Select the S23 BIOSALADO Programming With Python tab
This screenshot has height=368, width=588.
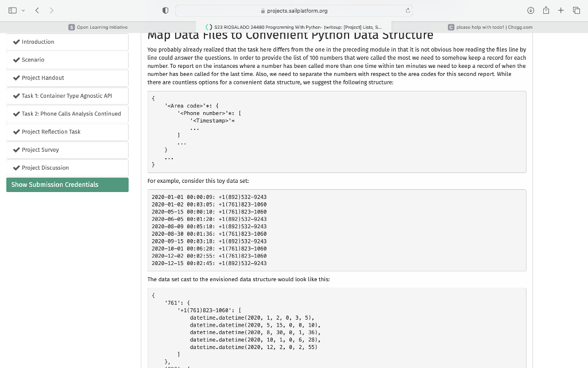coord(294,27)
